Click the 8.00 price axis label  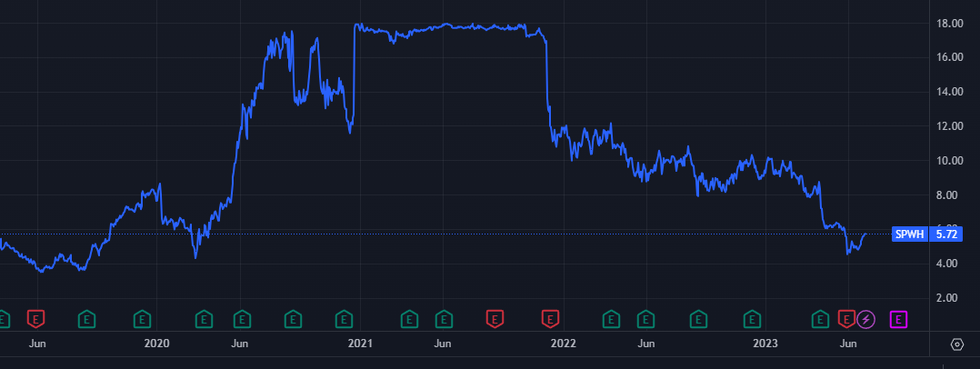[x=947, y=195]
